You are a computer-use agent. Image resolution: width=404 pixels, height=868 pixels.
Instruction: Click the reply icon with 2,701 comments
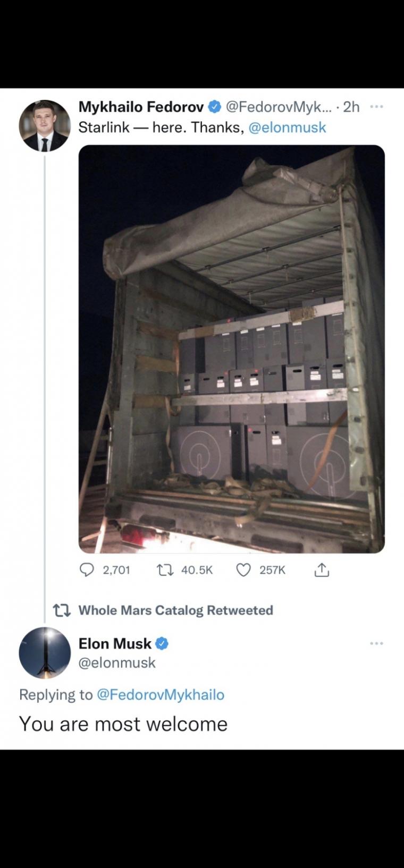(x=87, y=570)
